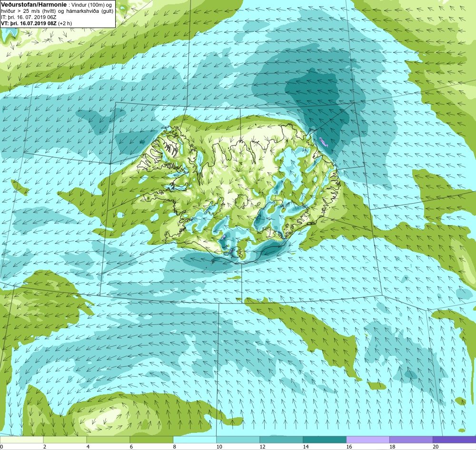The width and height of the screenshot is (476, 450).
Task: Click the legend label '16'
Action: (349, 447)
